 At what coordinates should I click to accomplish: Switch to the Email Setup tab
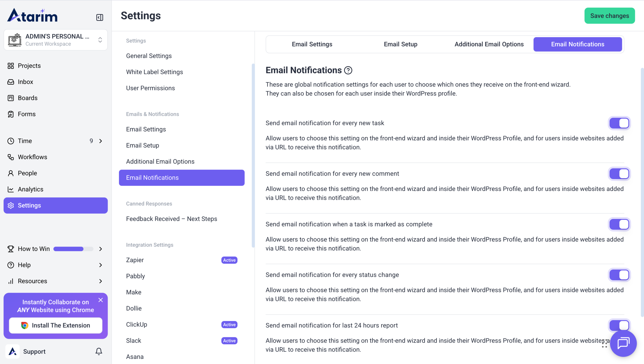point(400,44)
